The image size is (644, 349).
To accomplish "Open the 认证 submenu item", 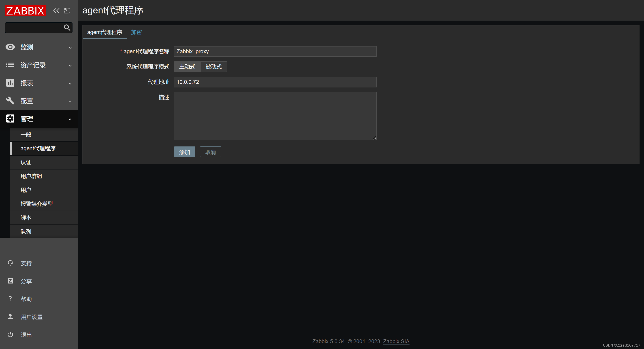I will 44,162.
